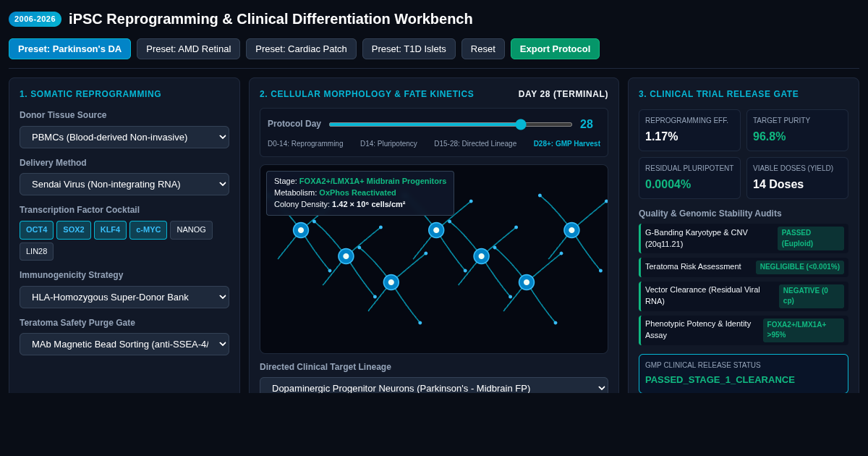This screenshot has width=868, height=456.
Task: Click the Phenotypic Potency & Identity Assay row
Action: tap(744, 330)
